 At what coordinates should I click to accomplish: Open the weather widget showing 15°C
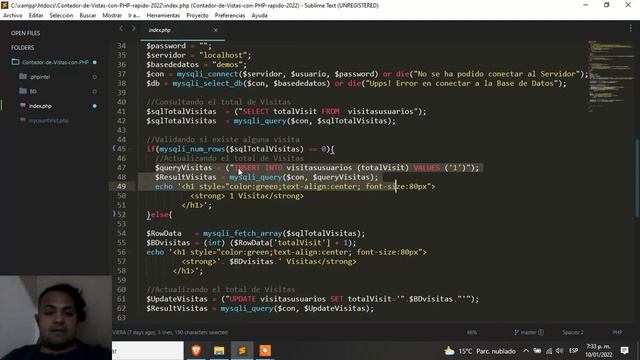click(480, 351)
